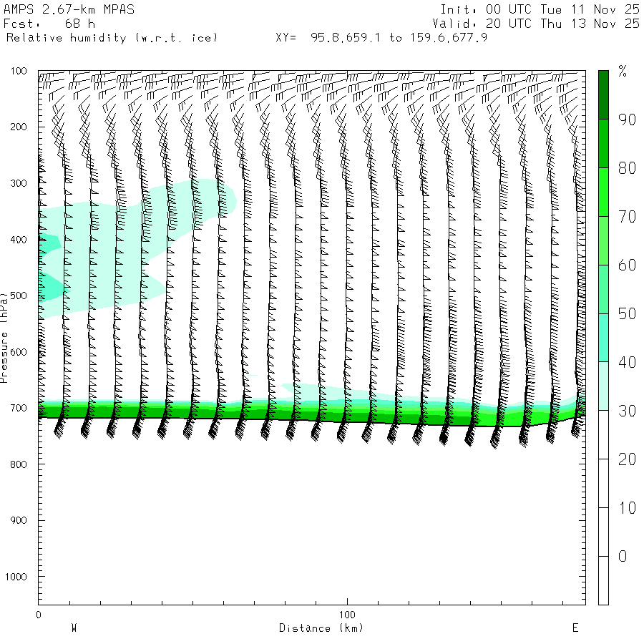Click the colorbar label 10
The width and height of the screenshot is (644, 644).
coord(627,508)
